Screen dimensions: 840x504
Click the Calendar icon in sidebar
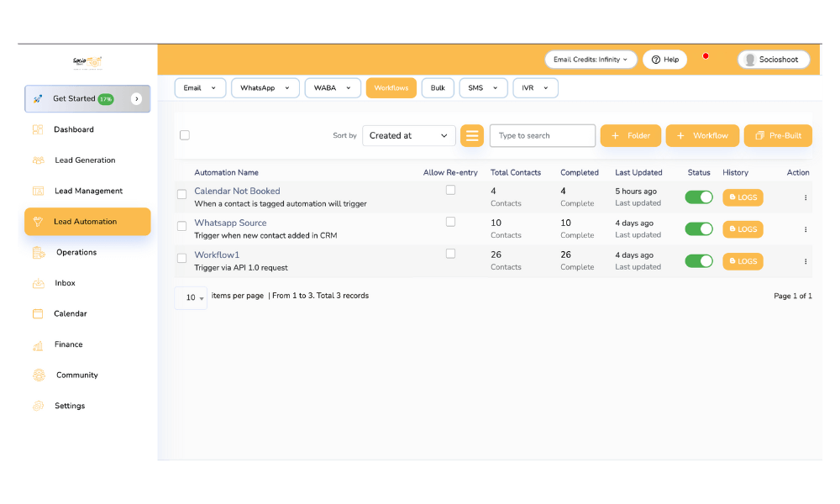pyautogui.click(x=38, y=313)
